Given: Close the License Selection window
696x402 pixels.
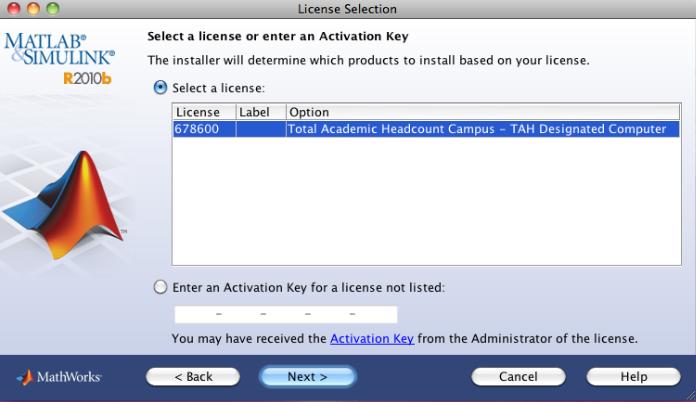Looking at the screenshot, I should click(x=13, y=9).
